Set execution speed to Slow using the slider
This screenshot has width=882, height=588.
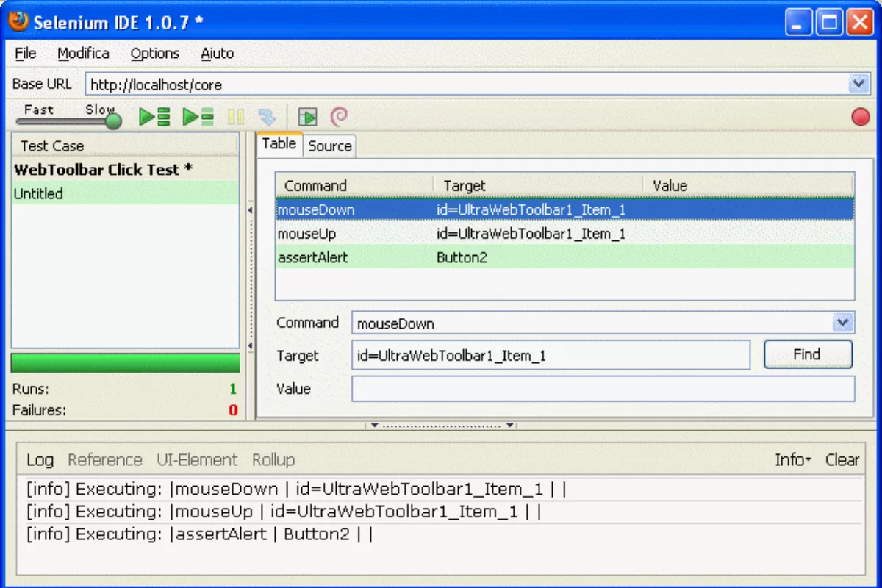(x=112, y=121)
